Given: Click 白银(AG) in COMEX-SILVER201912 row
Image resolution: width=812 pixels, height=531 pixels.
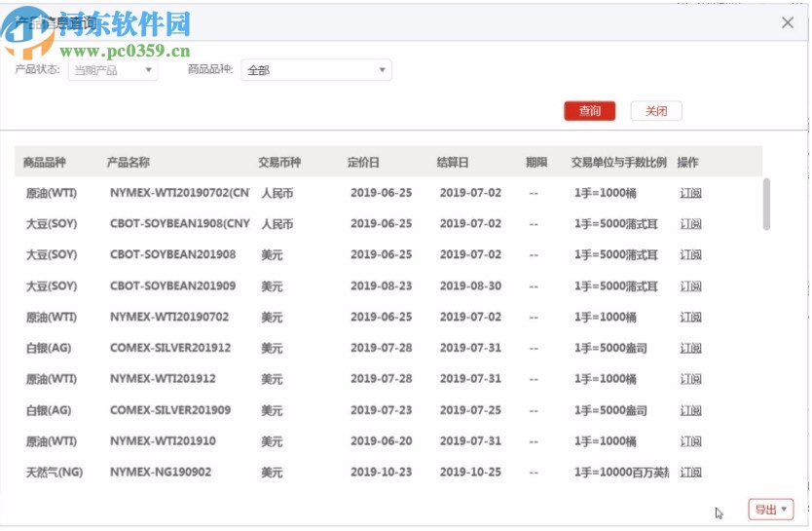Looking at the screenshot, I should click(x=49, y=348).
